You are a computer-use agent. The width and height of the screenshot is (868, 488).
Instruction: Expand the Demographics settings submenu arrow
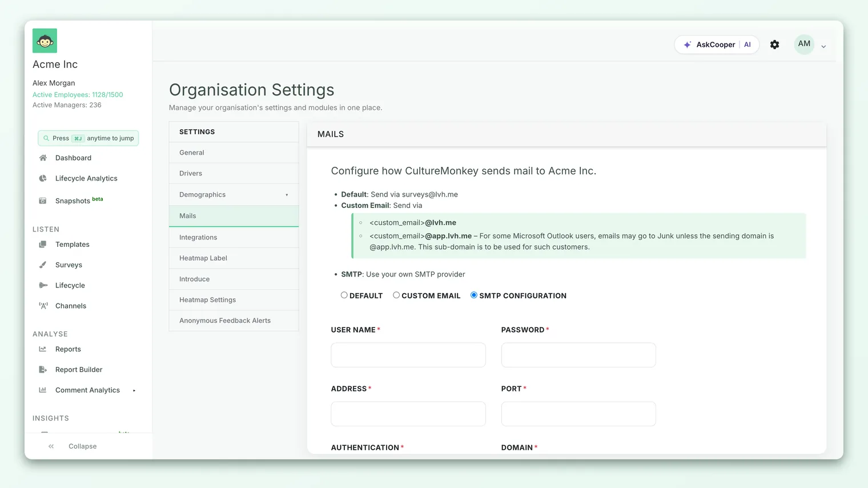(287, 195)
